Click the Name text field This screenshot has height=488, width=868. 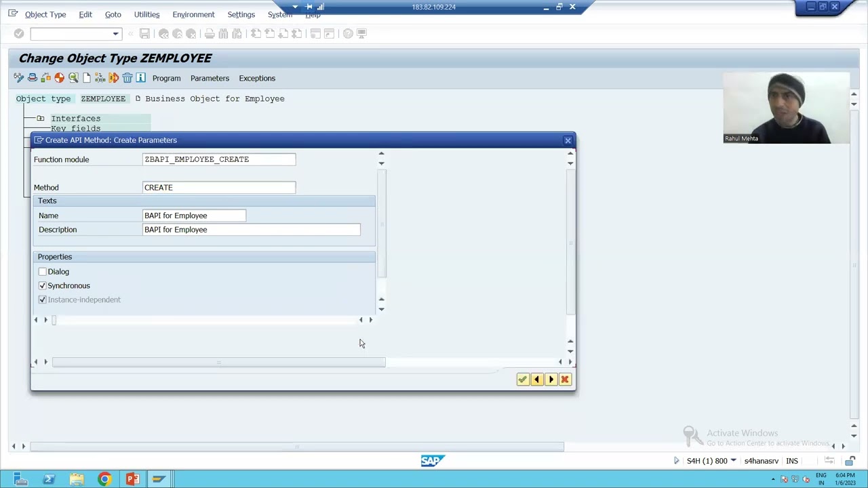[195, 216]
